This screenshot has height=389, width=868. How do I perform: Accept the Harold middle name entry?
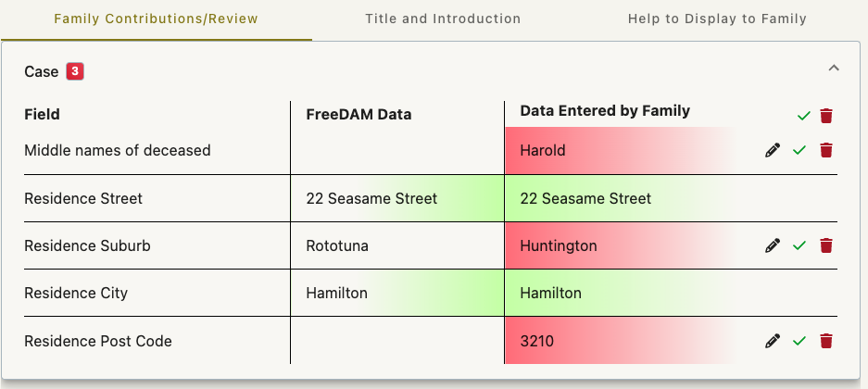tap(799, 150)
